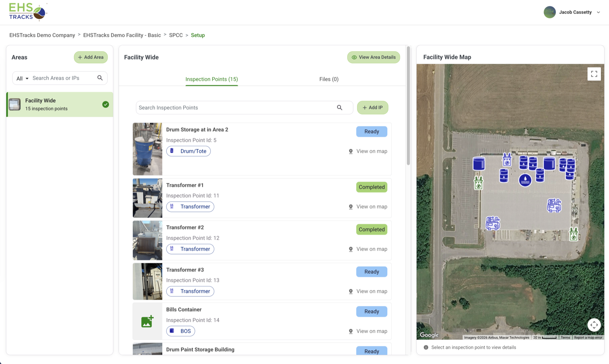Click the Drum Paint Storage Building title

coord(200,349)
